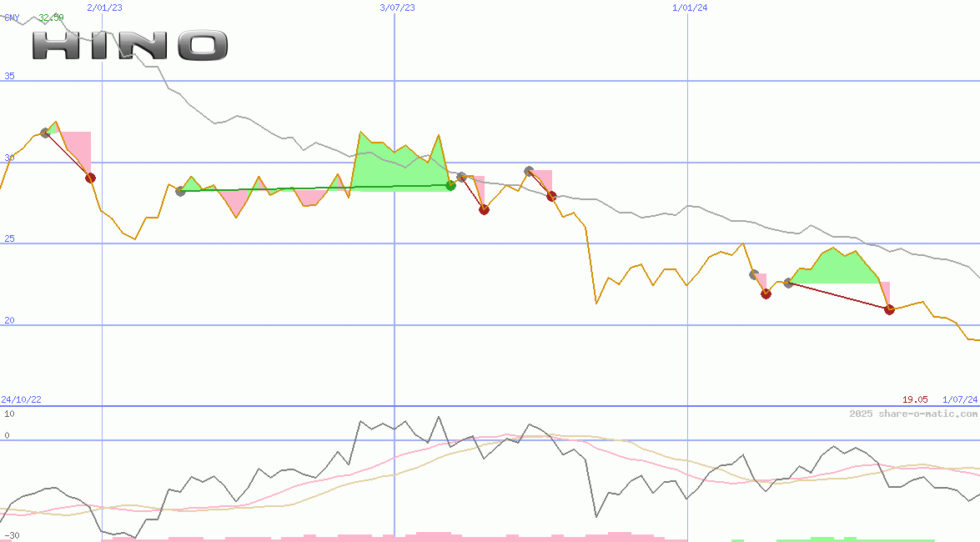Select the grey marker starting the final dark red trade line

tap(788, 284)
